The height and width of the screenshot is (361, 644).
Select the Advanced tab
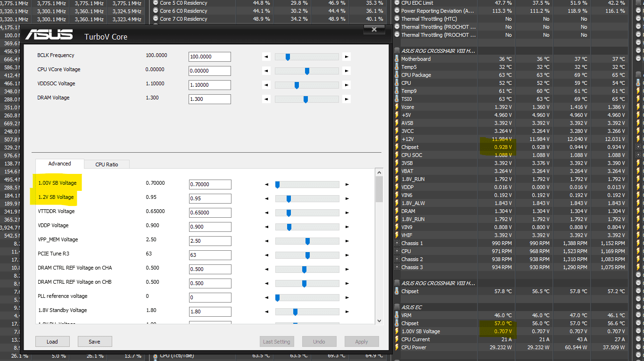click(60, 164)
